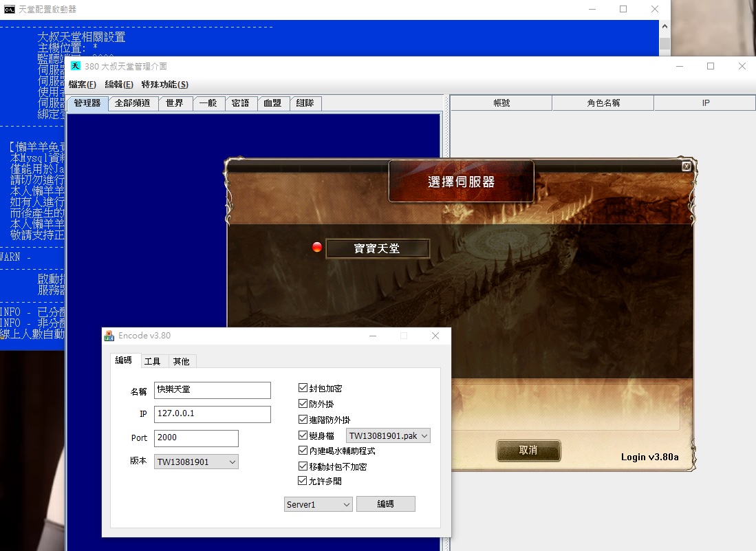Screen dimensions: 756x551
Task: Open the 編輯(E) menu
Action: click(119, 85)
